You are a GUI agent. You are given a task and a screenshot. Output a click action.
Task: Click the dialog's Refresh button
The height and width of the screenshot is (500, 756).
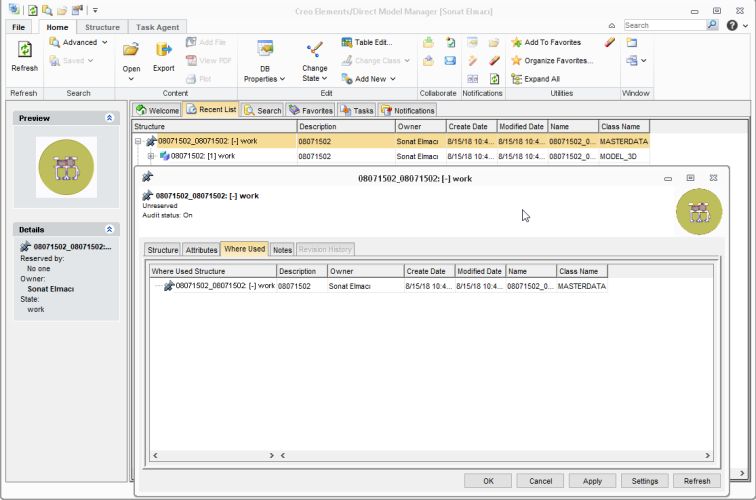697,481
